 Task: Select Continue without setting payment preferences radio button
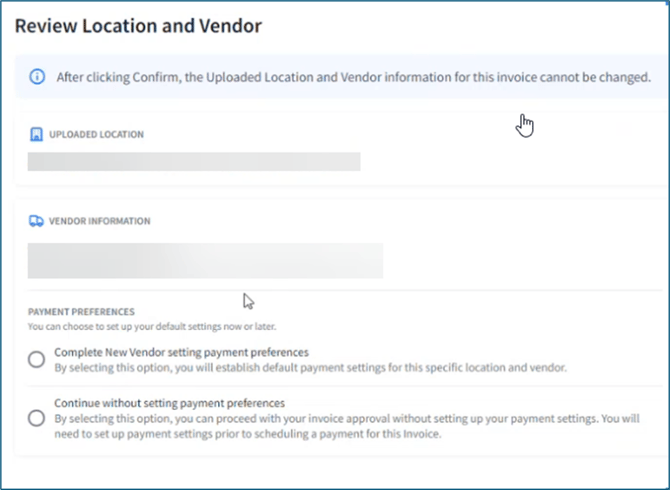tap(37, 418)
